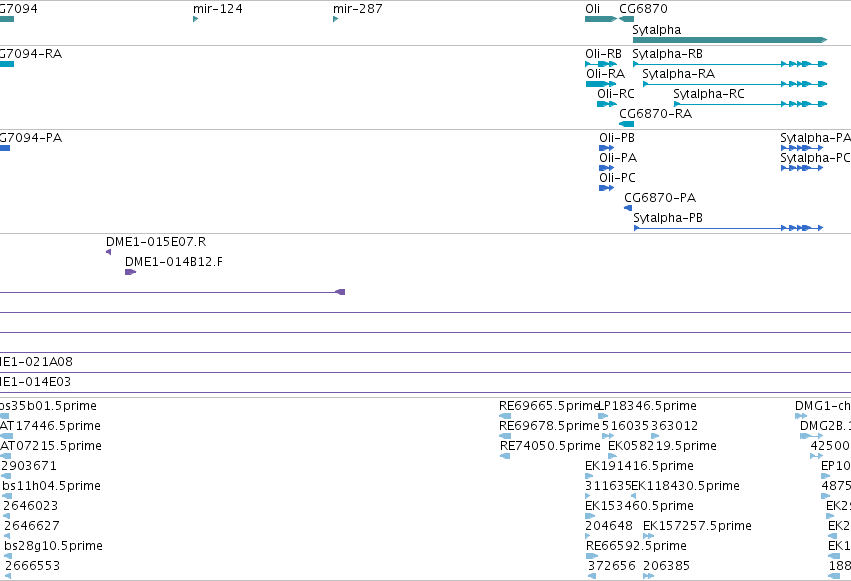Screen dimensions: 851x581
Task: Select the bs35b01.5prime EST label
Action: pyautogui.click(x=48, y=406)
